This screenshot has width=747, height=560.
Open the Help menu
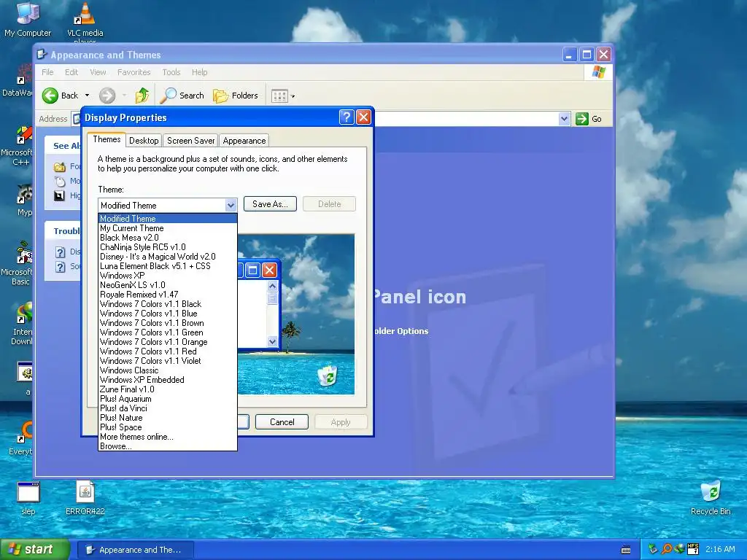(200, 72)
